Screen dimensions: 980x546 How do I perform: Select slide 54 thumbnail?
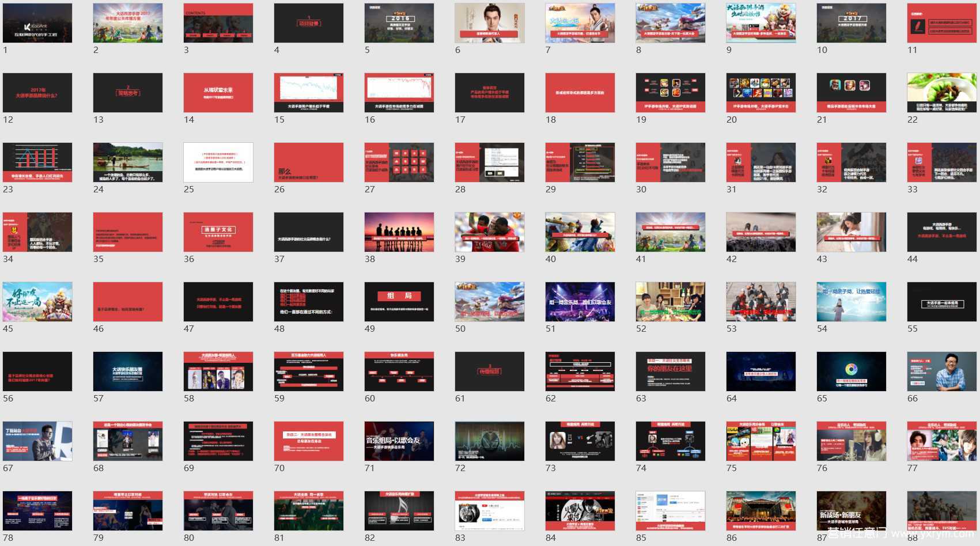pos(852,302)
